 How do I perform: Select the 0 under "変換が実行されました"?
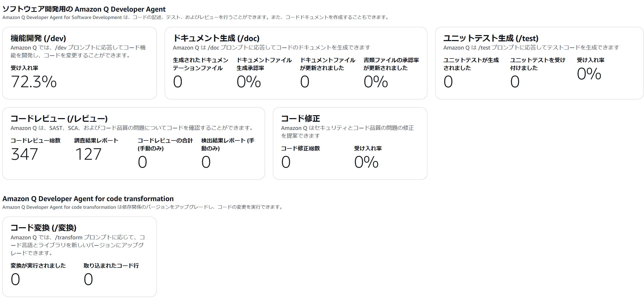point(15,279)
